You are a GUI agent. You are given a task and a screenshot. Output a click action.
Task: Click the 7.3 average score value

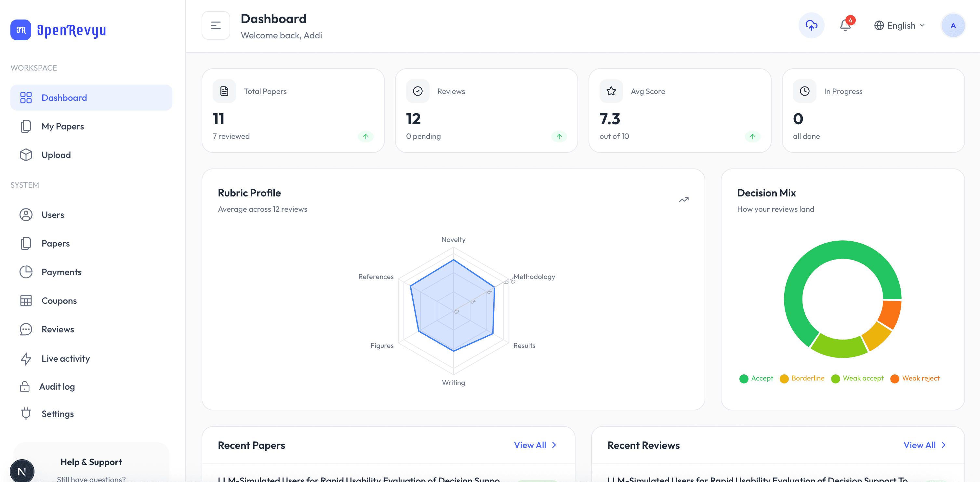click(x=609, y=119)
